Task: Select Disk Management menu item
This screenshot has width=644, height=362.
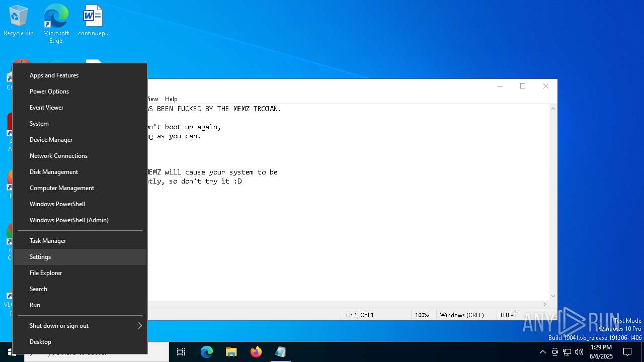Action: 80,172
